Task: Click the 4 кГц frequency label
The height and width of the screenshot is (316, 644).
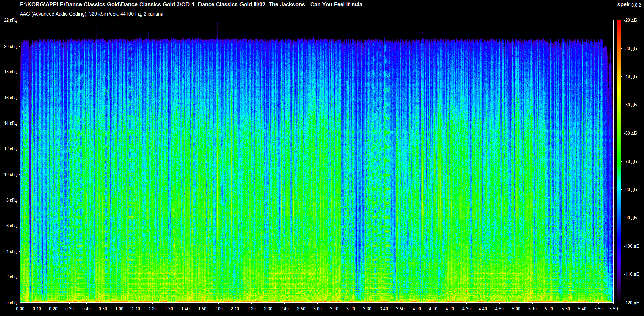Action: tap(12, 251)
